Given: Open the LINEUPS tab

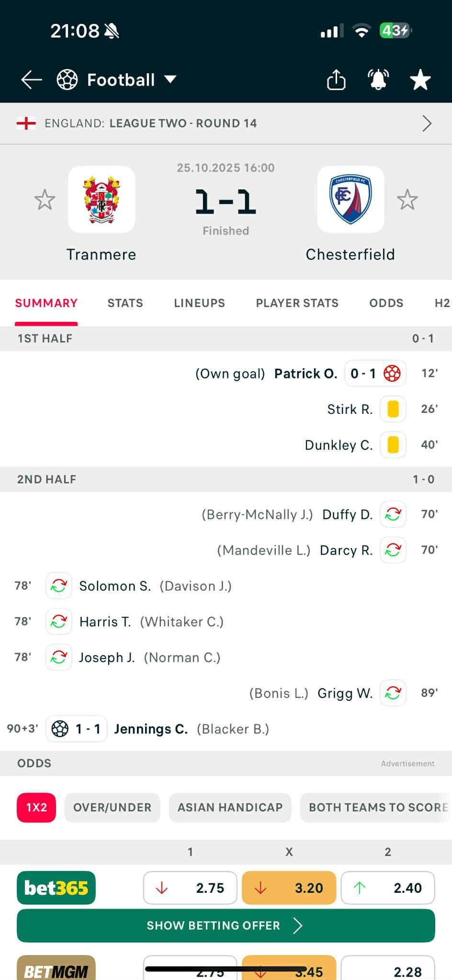Looking at the screenshot, I should (199, 303).
